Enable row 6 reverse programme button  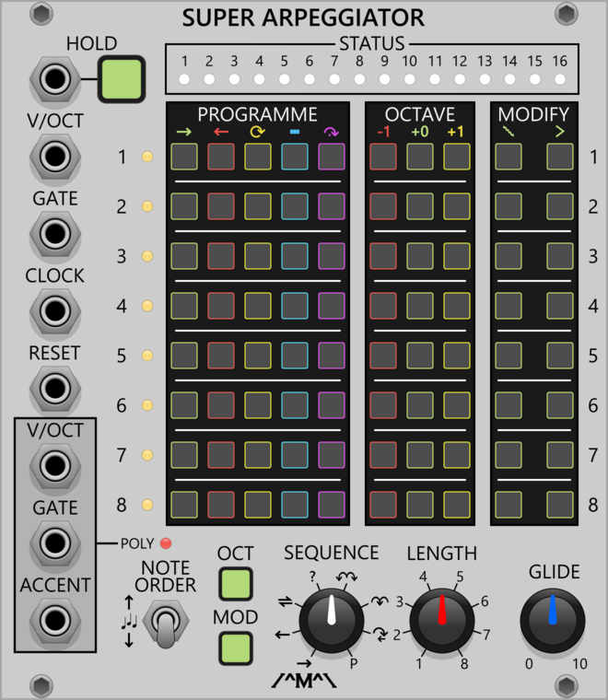(x=221, y=405)
